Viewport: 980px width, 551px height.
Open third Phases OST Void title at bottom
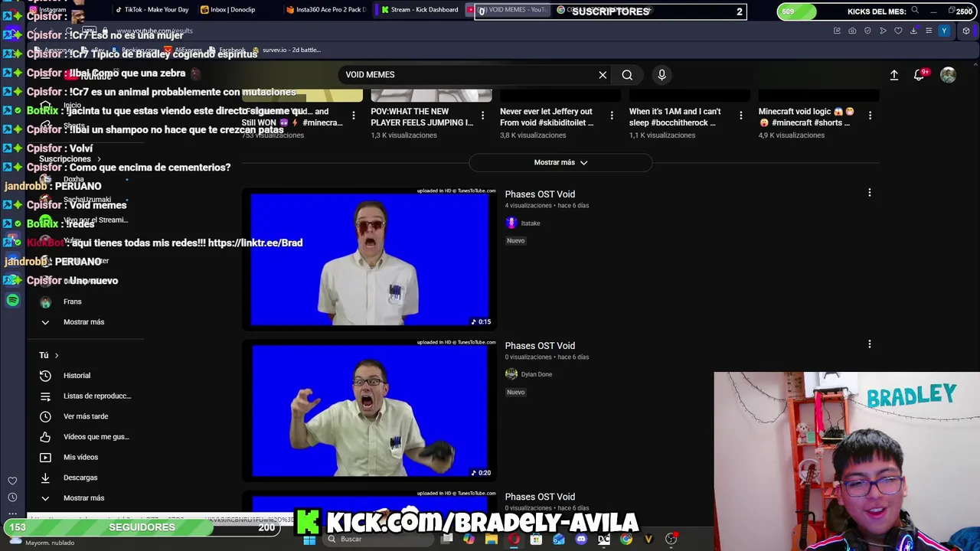pos(540,497)
